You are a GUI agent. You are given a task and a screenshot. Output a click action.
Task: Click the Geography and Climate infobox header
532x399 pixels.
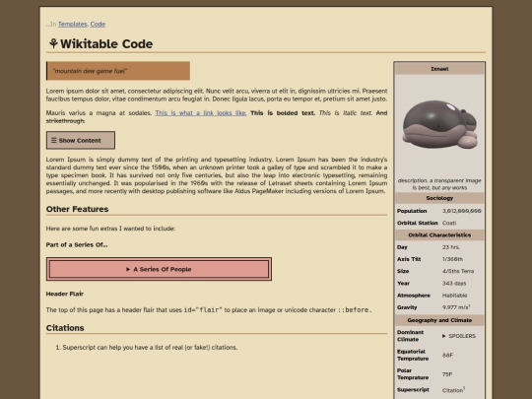(x=439, y=320)
